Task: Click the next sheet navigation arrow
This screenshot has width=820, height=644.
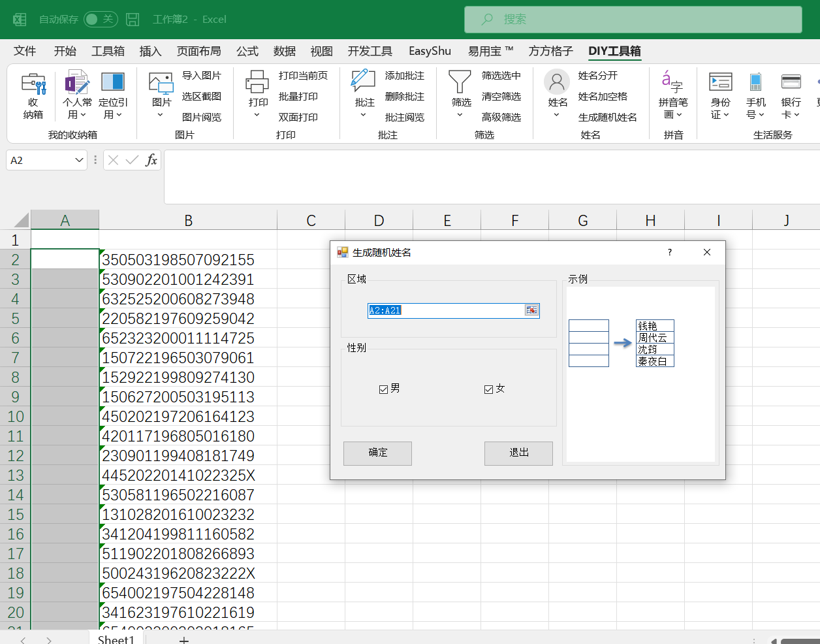Action: pyautogui.click(x=49, y=640)
